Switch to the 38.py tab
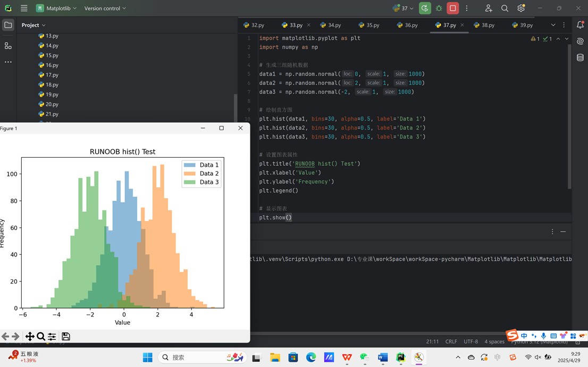 (484, 25)
